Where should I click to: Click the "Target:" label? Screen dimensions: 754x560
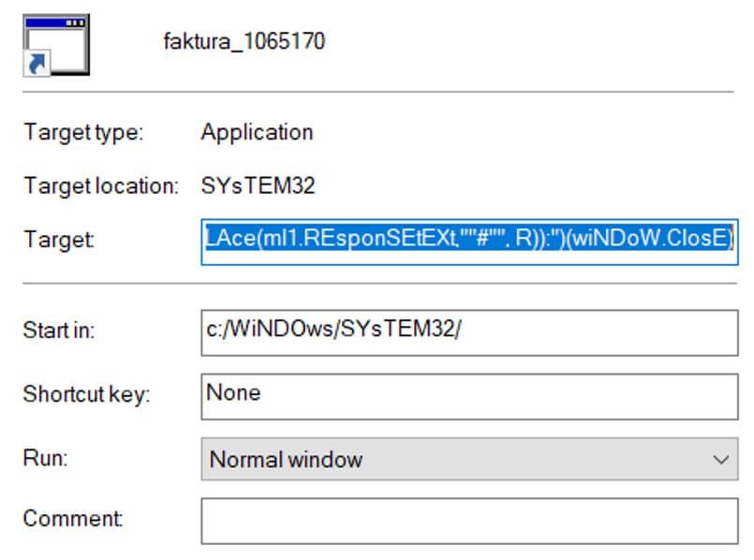coord(60,240)
